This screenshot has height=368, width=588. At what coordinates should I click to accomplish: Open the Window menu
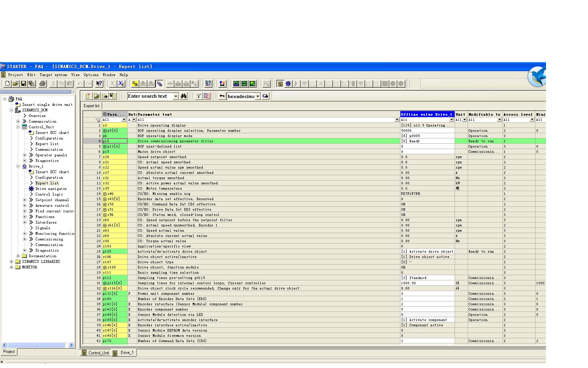[x=109, y=75]
